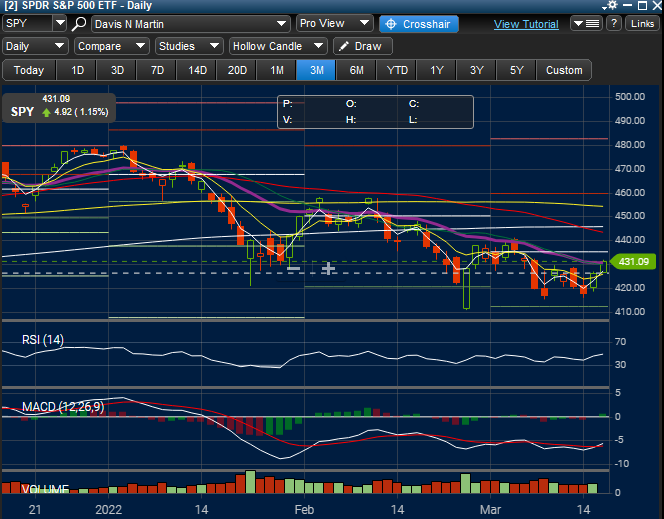Click the SPY quote box with 4.92 change
Screen dimensions: 664x519
(59, 108)
